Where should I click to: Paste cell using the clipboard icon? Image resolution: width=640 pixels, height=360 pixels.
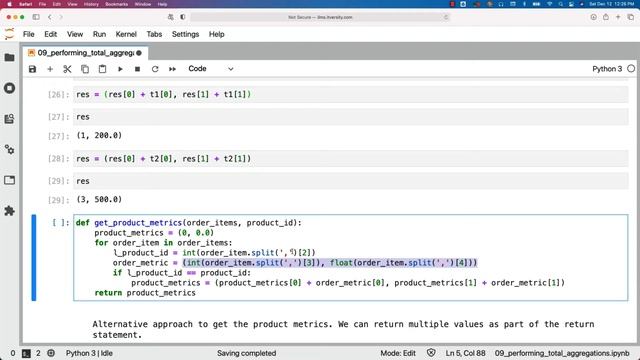point(102,69)
